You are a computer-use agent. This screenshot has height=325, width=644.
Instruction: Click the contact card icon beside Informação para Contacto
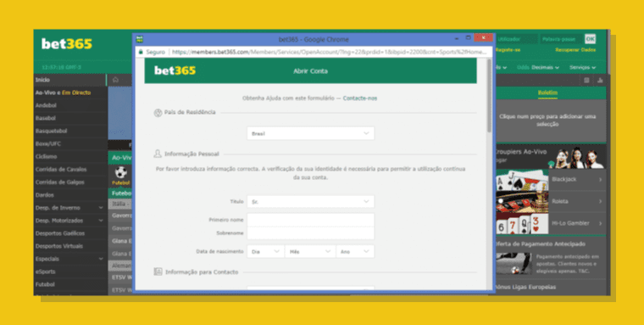pos(158,272)
